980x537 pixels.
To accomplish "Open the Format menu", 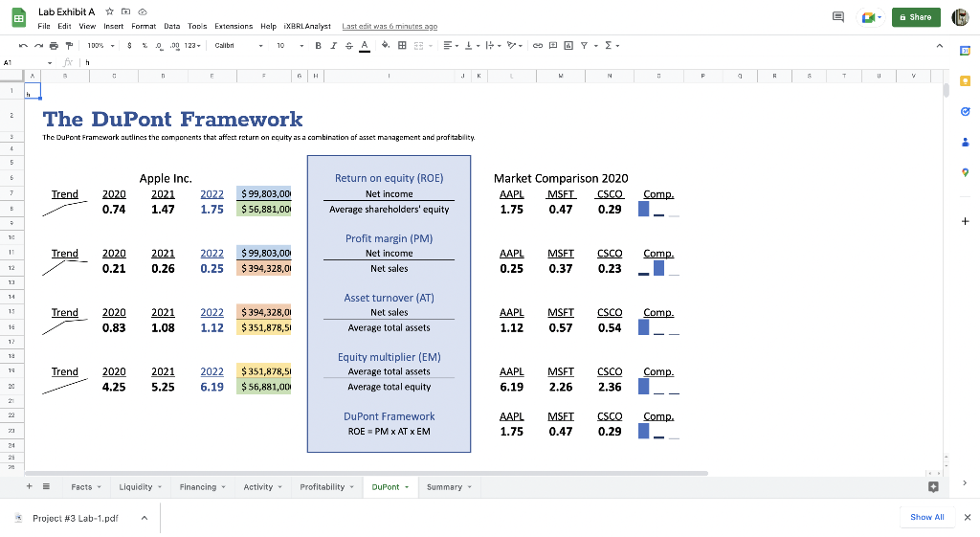I will 144,26.
